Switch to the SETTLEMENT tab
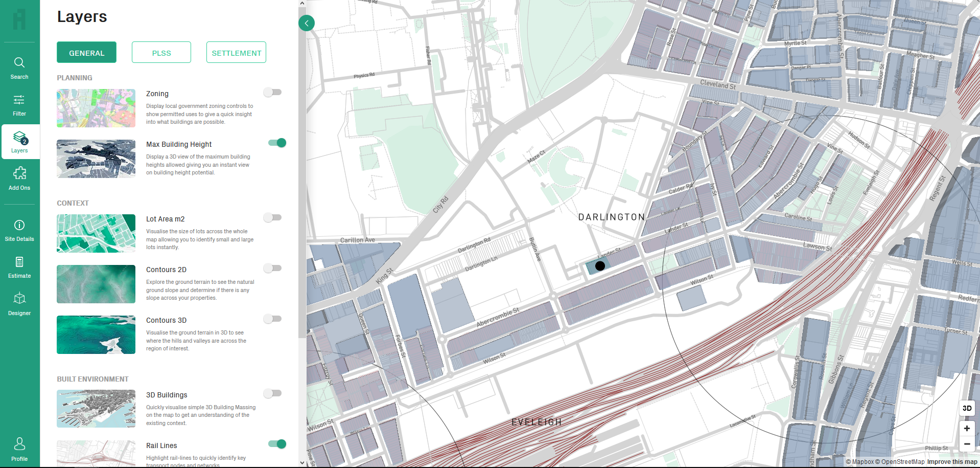 pyautogui.click(x=236, y=52)
